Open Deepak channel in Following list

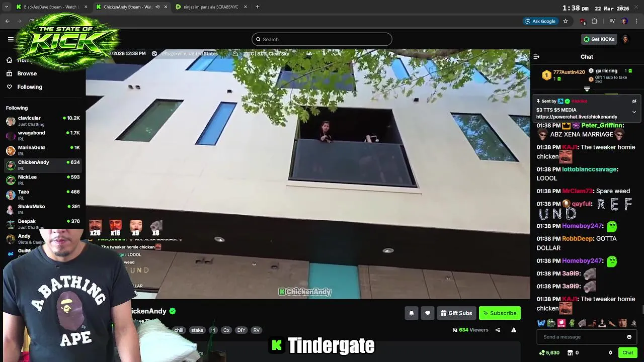(x=43, y=224)
